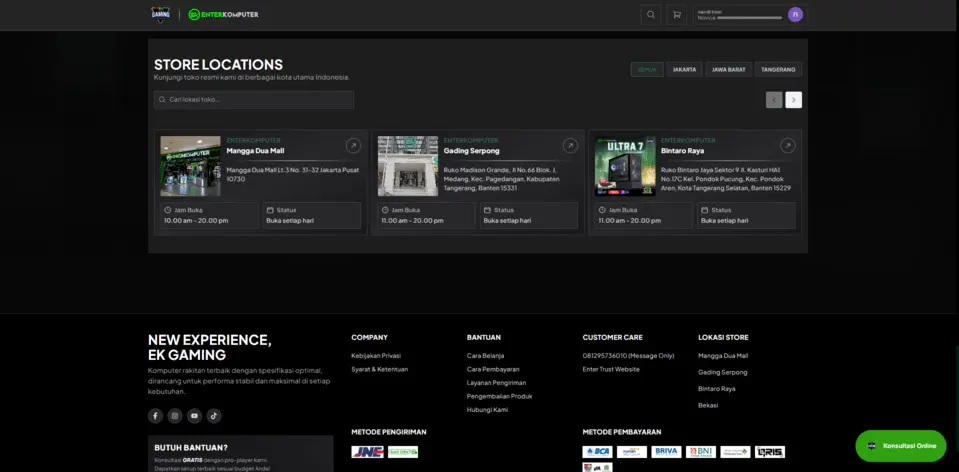Open Kebijakan Privasi link
The height and width of the screenshot is (472, 959).
376,355
